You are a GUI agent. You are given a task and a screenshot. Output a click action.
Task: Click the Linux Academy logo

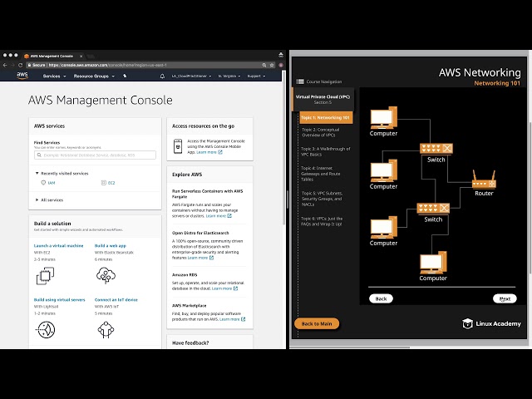pos(491,323)
